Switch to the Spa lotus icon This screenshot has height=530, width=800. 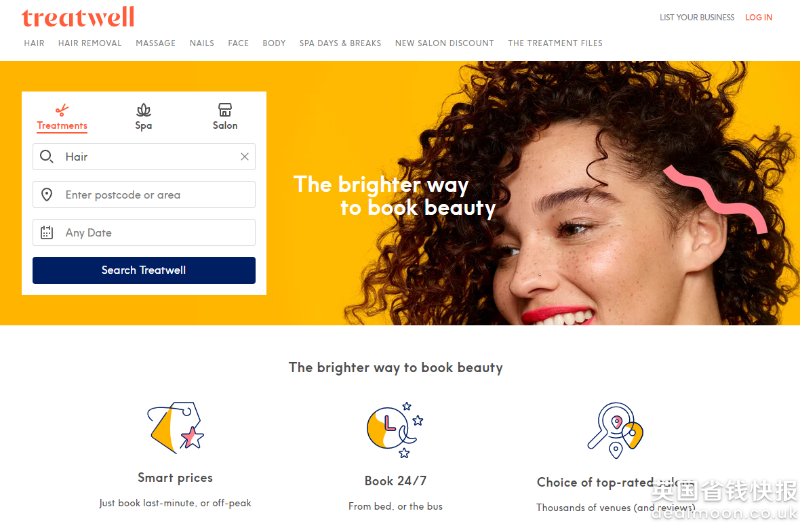coord(143,110)
